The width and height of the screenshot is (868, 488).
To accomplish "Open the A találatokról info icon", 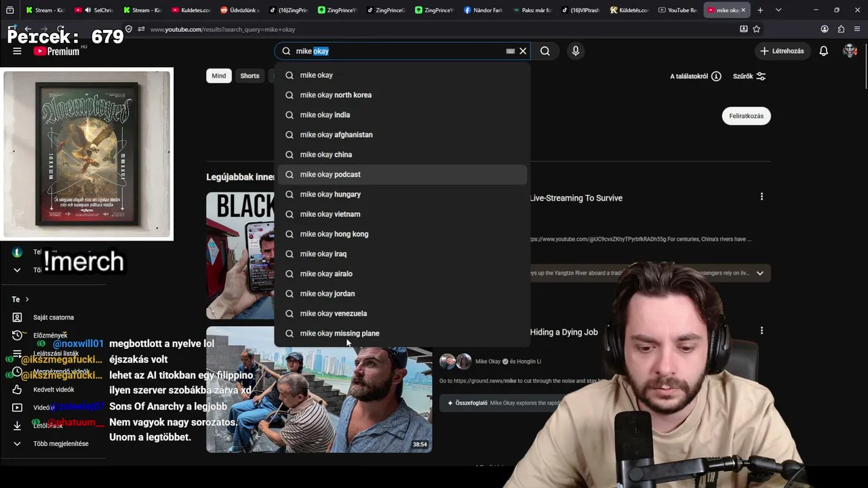I will (x=716, y=76).
